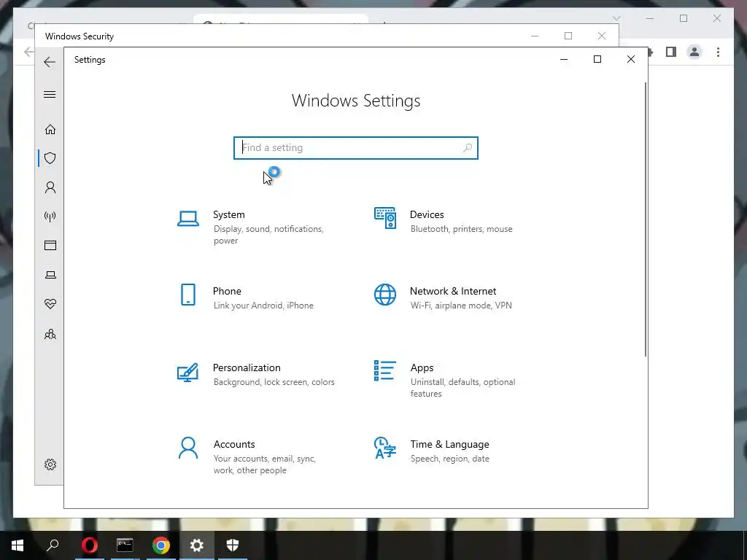Open the Phone category label
The height and width of the screenshot is (560, 747).
click(227, 291)
